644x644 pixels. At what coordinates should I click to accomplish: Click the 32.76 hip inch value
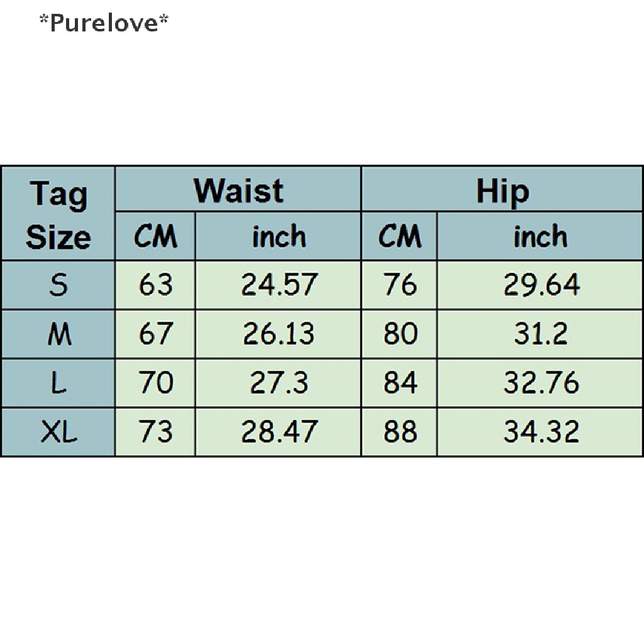coord(540,383)
